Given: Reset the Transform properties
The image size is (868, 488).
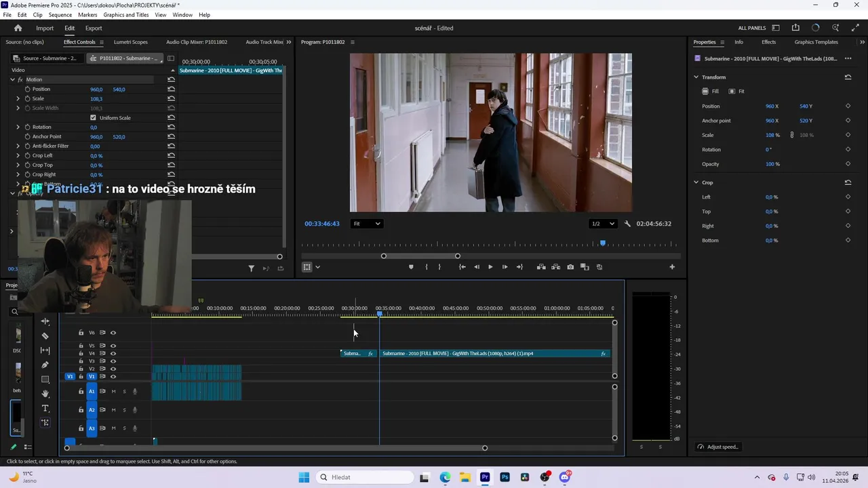Looking at the screenshot, I should point(848,77).
